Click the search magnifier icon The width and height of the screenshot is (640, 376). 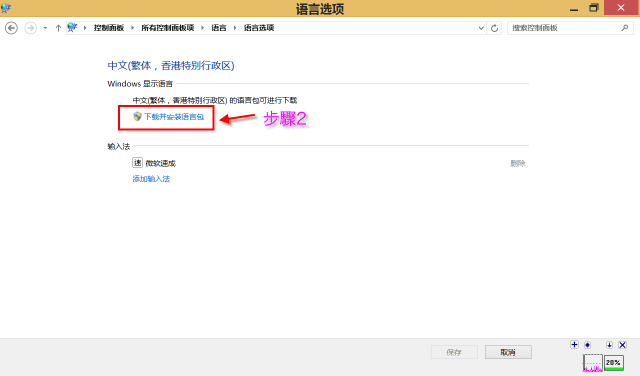click(624, 28)
